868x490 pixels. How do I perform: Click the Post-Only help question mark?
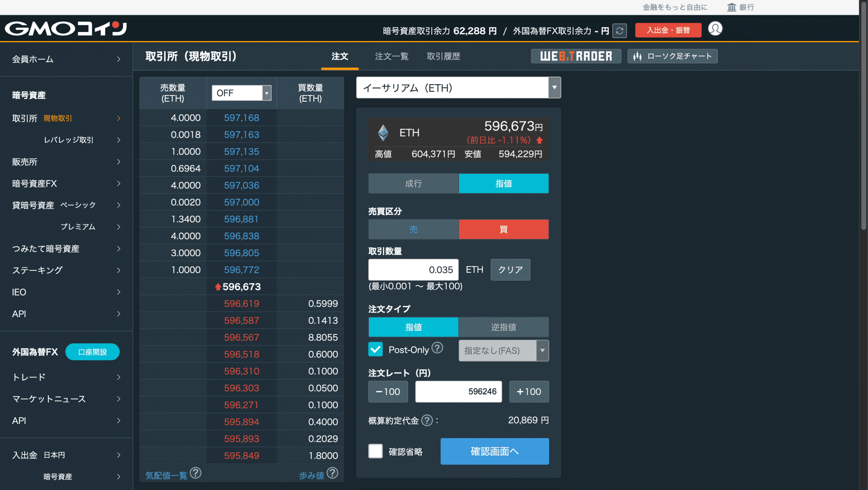(x=437, y=348)
